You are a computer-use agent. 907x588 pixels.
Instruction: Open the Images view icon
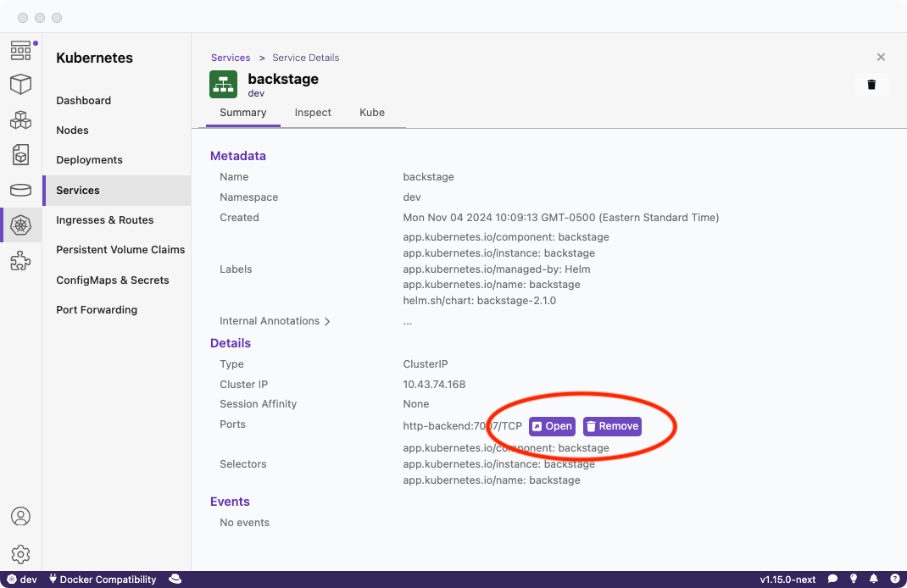tap(20, 155)
